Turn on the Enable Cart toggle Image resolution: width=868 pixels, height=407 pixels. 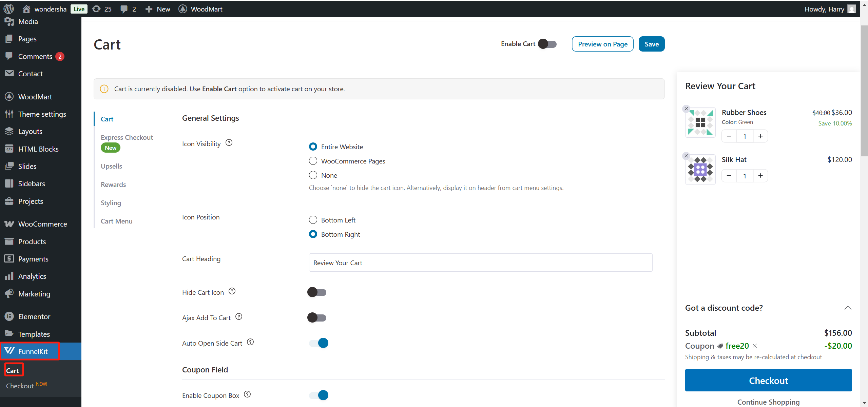[x=547, y=44]
